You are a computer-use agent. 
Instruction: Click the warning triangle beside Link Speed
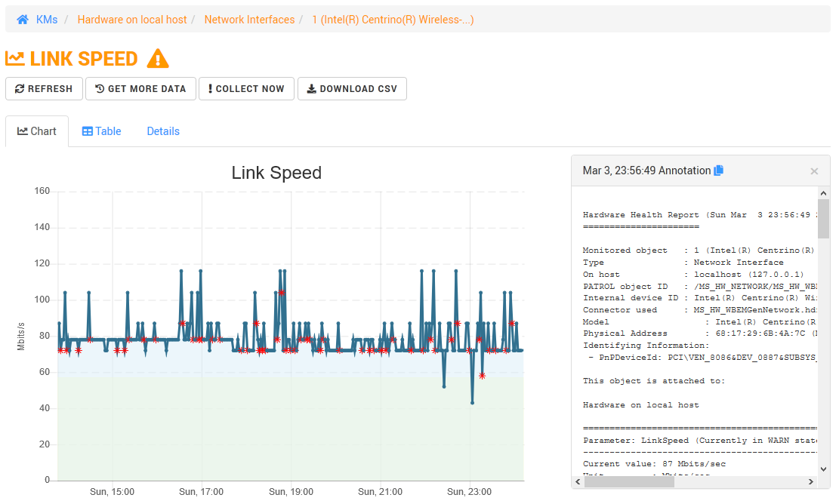(x=158, y=59)
